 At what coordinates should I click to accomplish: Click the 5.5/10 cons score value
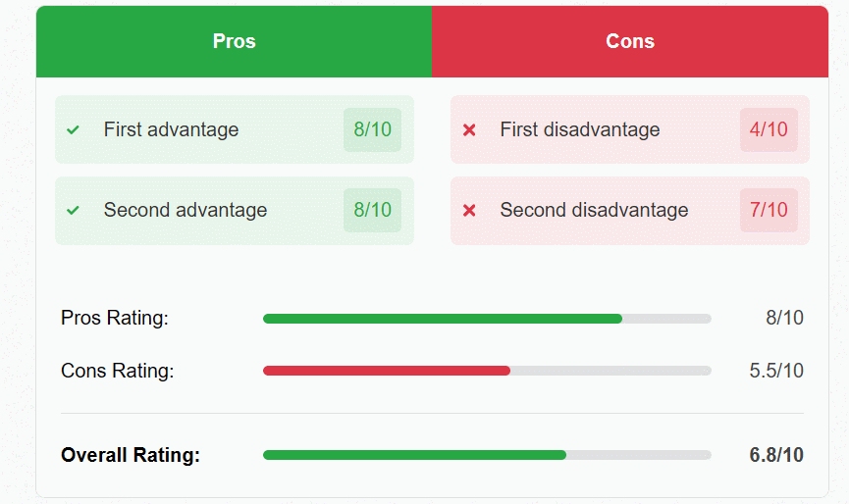[x=775, y=371]
